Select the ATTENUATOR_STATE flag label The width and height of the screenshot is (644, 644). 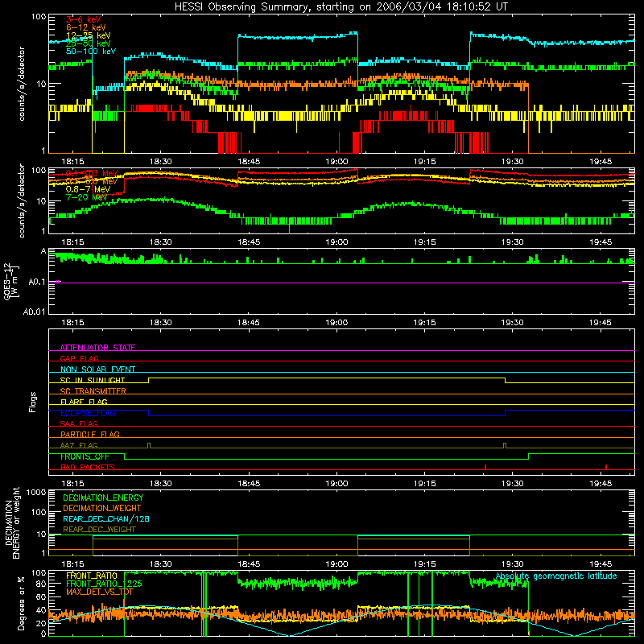97,348
